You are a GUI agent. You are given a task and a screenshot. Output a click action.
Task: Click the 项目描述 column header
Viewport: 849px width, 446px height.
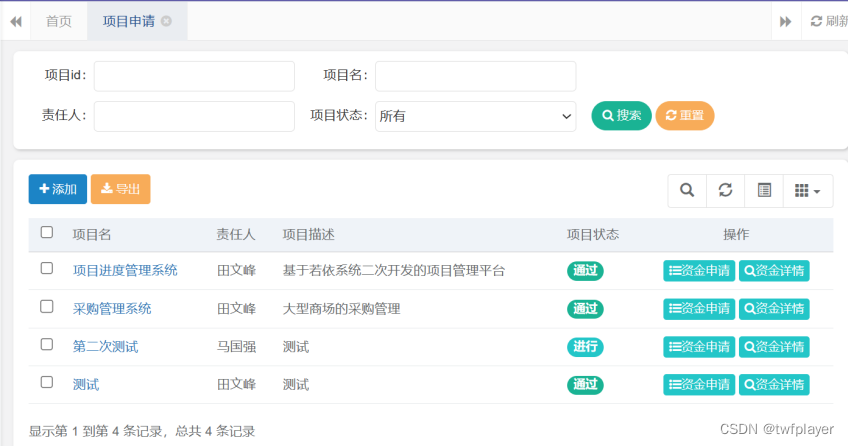pyautogui.click(x=309, y=234)
